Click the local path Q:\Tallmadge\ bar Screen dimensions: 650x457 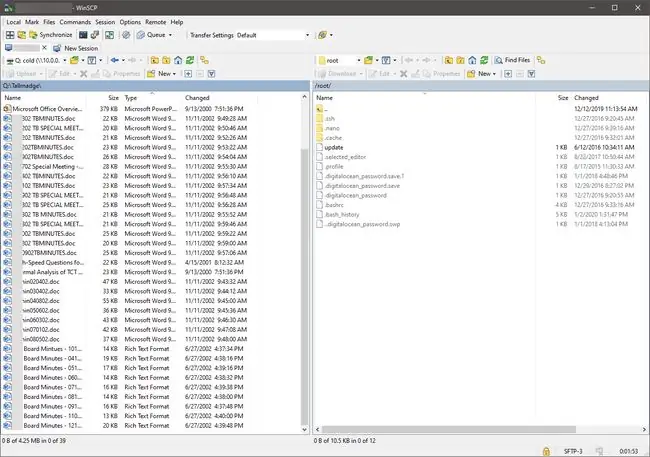coord(155,86)
